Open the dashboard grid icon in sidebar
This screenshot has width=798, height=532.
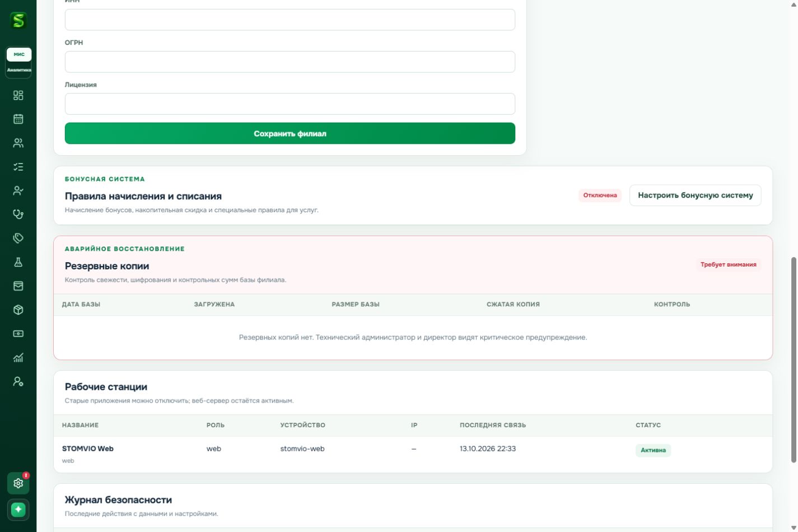pos(18,95)
